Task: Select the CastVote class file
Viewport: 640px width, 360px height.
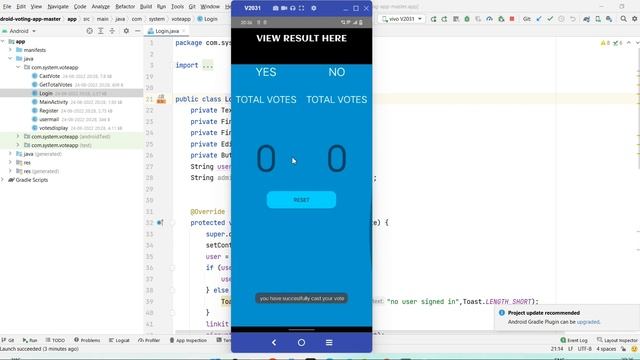Action: 49,76
